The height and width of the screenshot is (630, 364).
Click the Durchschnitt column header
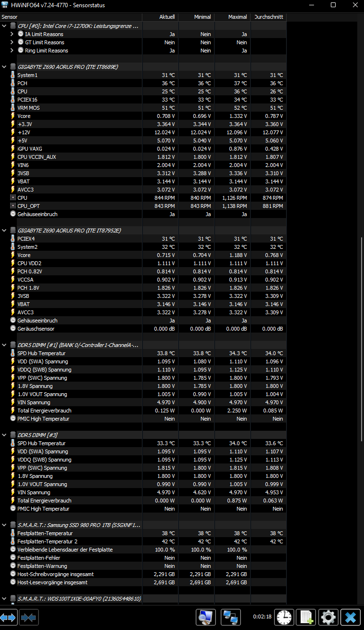pyautogui.click(x=268, y=17)
